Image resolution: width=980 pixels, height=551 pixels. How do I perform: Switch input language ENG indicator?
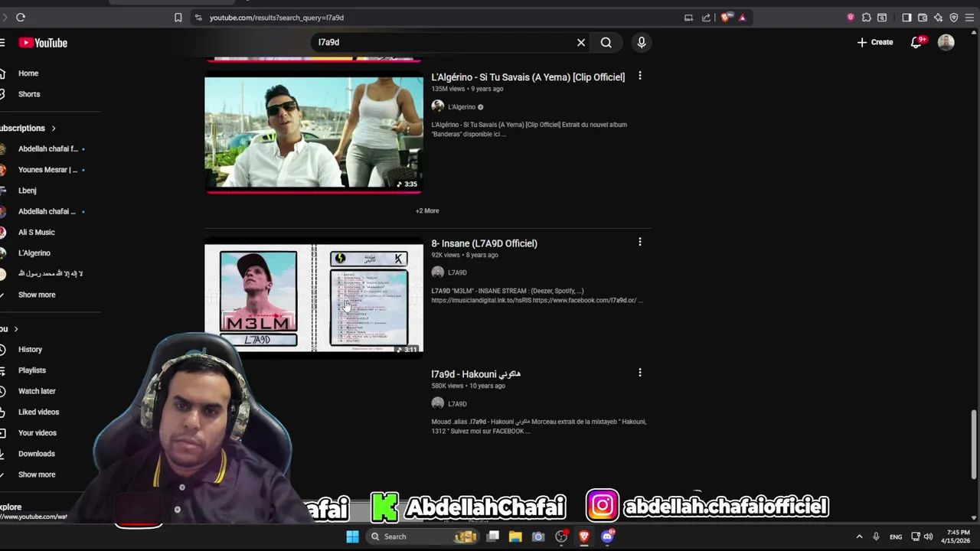896,536
